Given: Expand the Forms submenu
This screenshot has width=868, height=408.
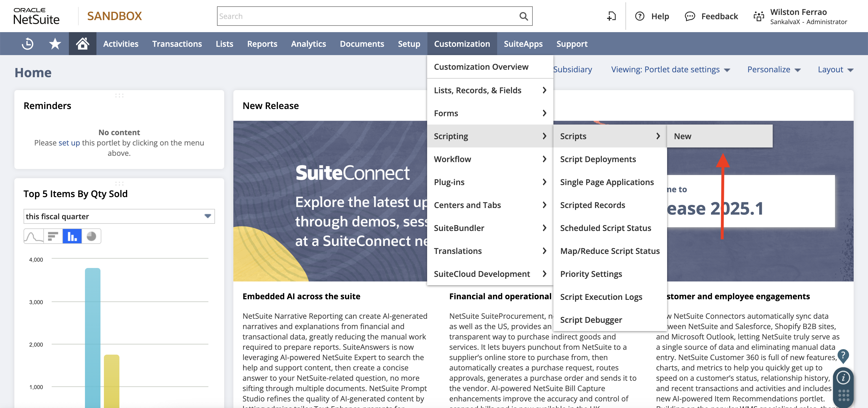Looking at the screenshot, I should [x=490, y=113].
